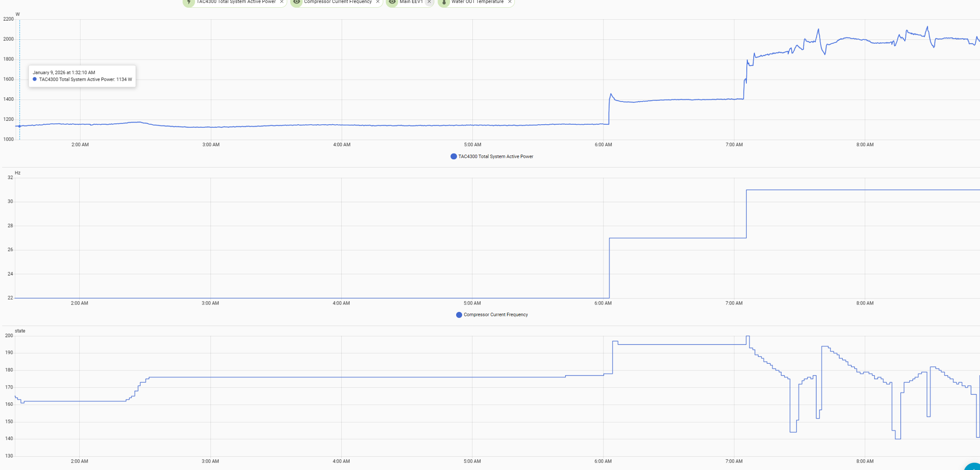Remove Water OUT Temperature entity chip

click(x=510, y=2)
